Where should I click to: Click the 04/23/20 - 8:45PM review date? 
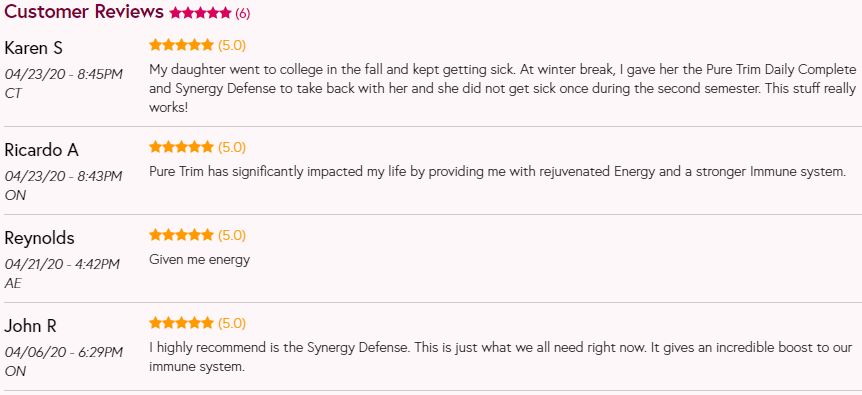point(64,74)
